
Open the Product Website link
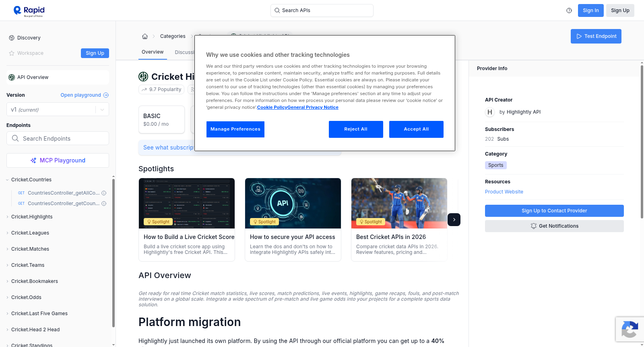(x=504, y=192)
